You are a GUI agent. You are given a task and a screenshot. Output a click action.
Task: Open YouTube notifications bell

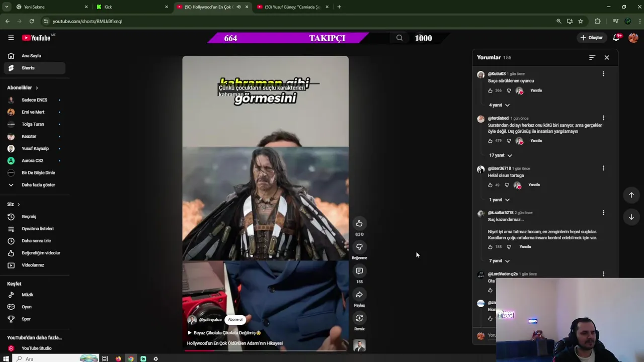[616, 38]
